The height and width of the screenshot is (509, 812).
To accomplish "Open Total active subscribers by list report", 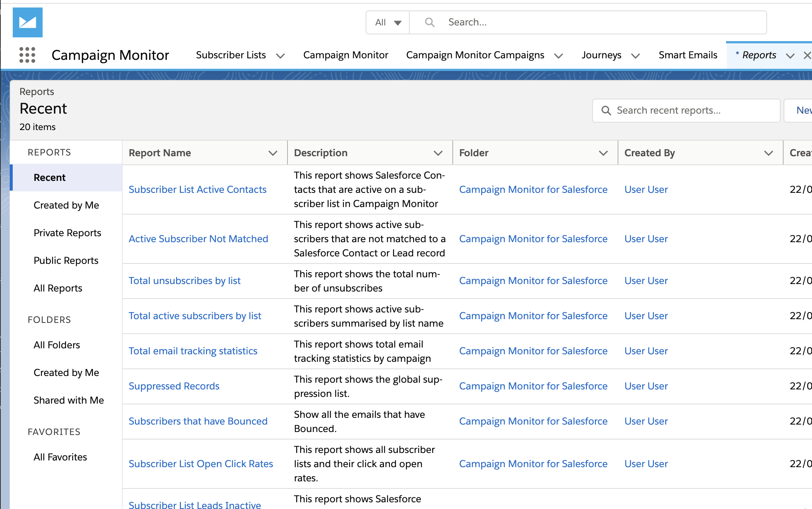I will coord(195,316).
